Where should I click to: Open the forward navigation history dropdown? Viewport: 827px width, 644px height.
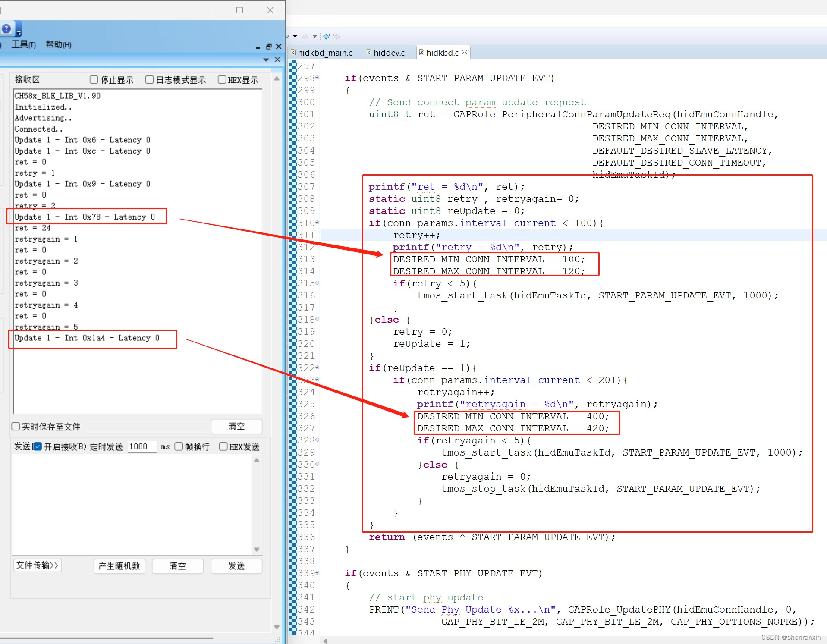(315, 36)
